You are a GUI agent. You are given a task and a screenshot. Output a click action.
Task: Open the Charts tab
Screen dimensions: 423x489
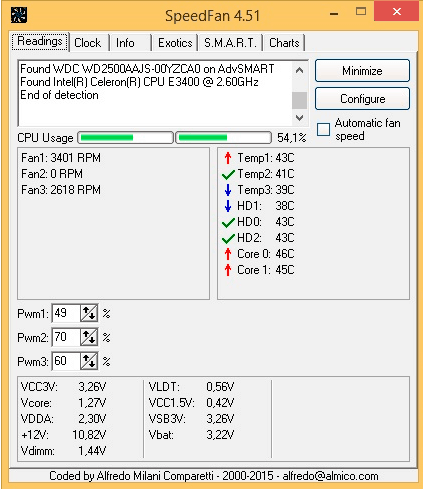pos(284,43)
